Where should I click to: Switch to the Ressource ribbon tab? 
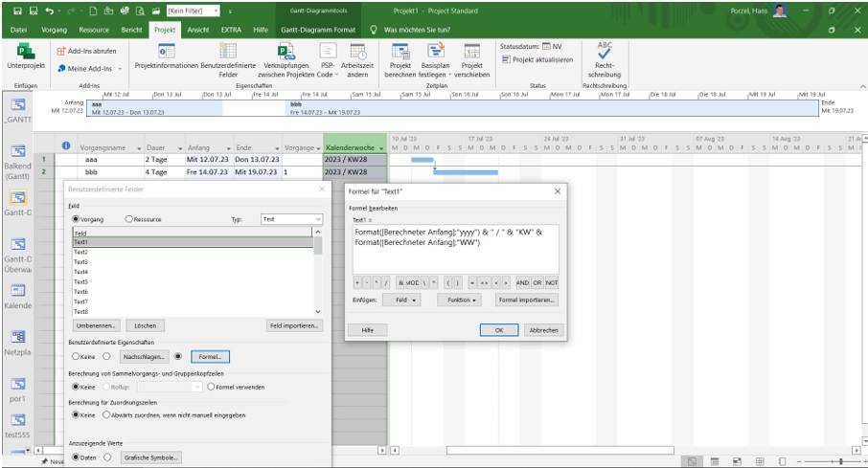[x=94, y=30]
